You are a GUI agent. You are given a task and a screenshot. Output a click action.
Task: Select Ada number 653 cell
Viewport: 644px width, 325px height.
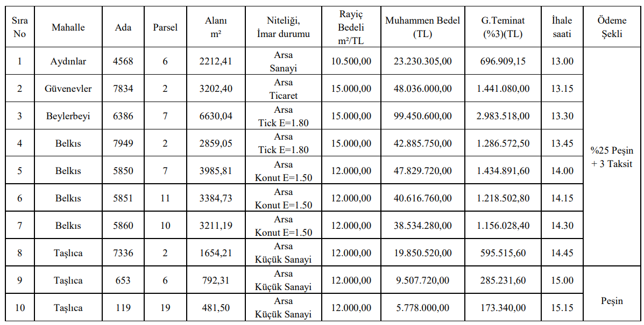[x=123, y=280]
